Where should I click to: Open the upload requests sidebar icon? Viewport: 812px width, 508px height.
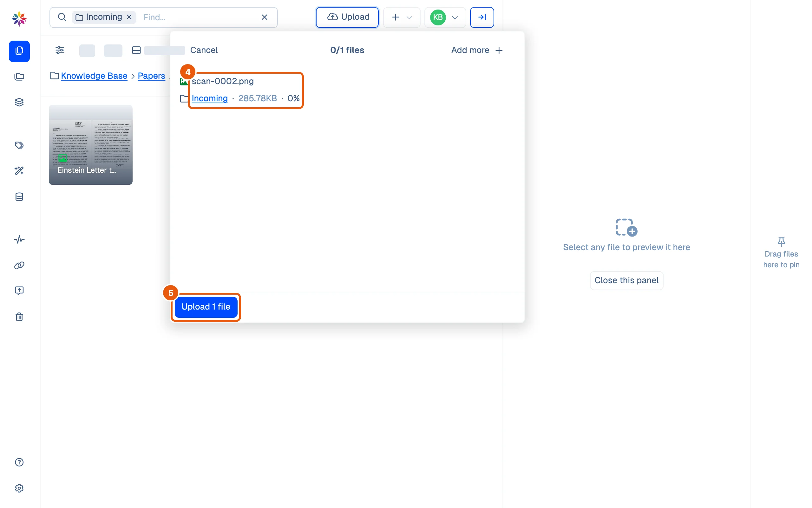point(19,291)
